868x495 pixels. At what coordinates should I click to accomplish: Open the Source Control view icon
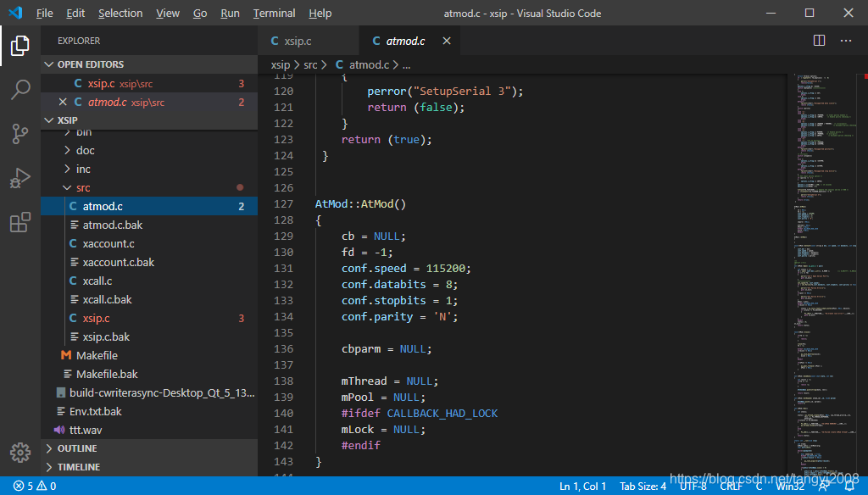click(x=20, y=134)
